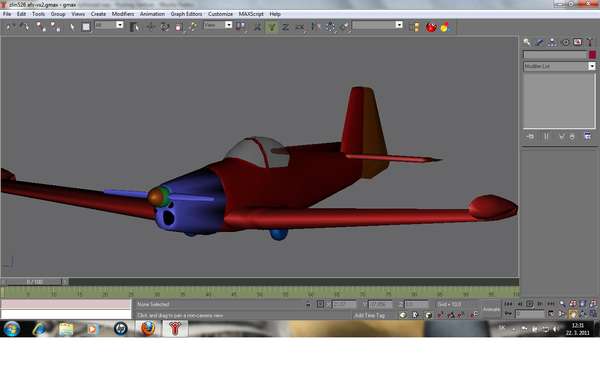Select the Select and Link tool

41,27
